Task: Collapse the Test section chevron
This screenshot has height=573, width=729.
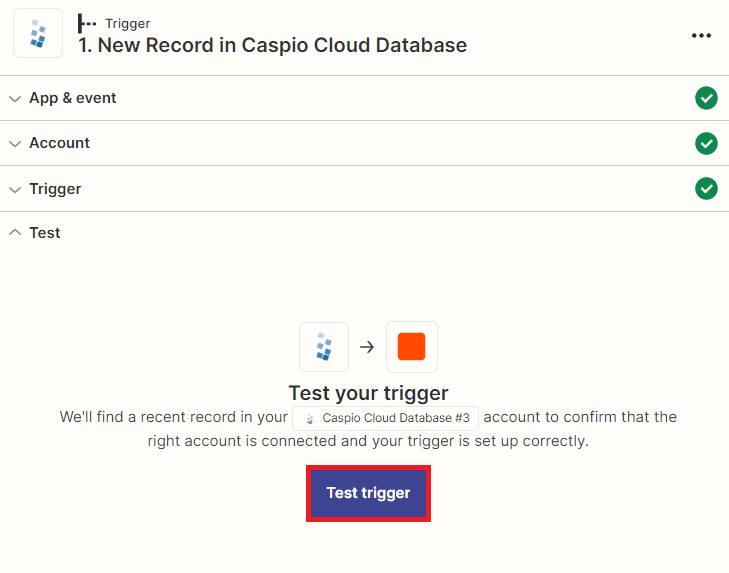Action: coord(15,233)
